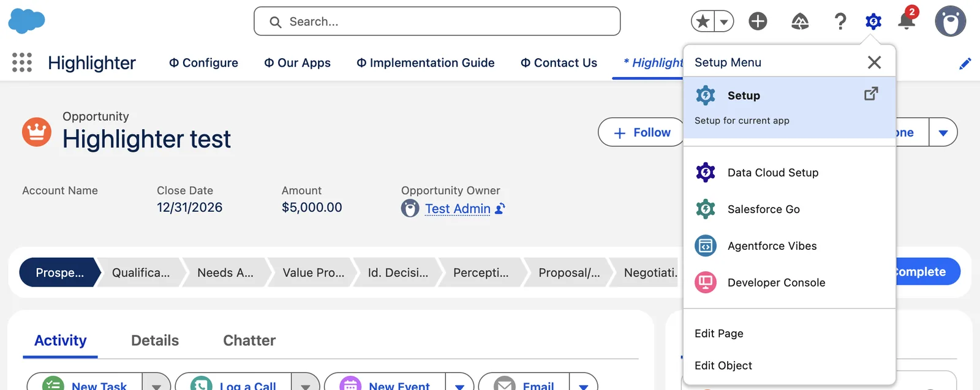Open Setup for current app
This screenshot has width=980, height=390.
[789, 107]
